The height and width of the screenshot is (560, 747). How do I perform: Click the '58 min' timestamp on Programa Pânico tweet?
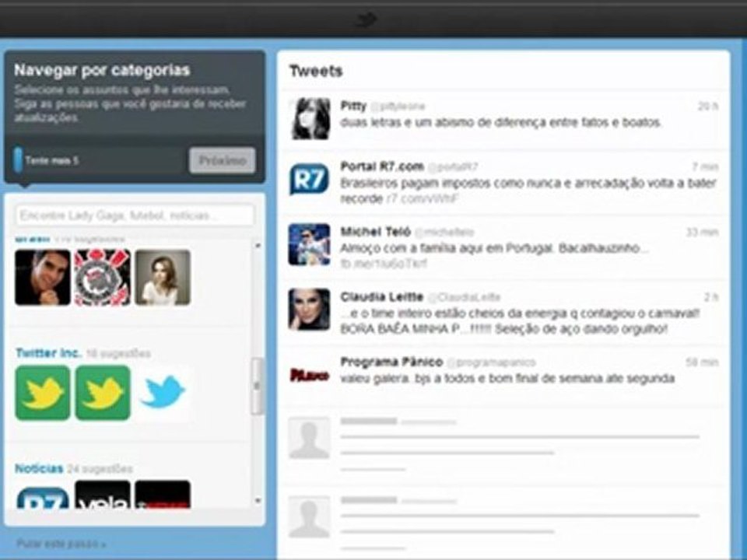702,362
